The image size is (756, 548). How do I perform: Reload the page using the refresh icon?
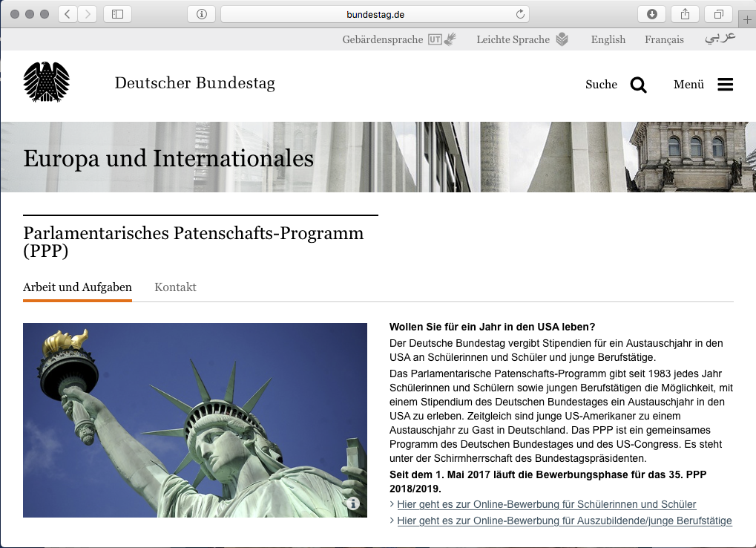[520, 14]
